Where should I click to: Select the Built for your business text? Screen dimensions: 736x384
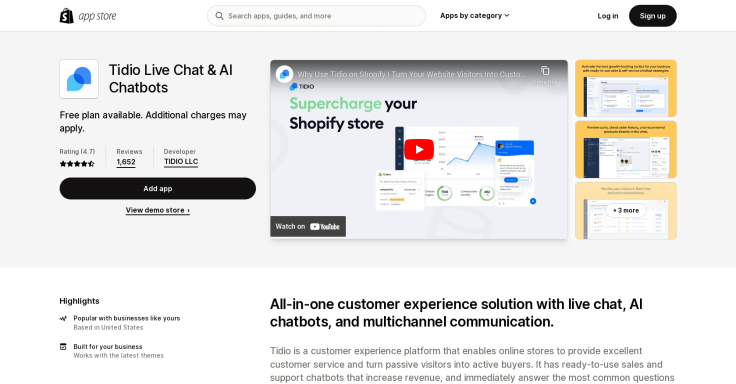click(107, 346)
